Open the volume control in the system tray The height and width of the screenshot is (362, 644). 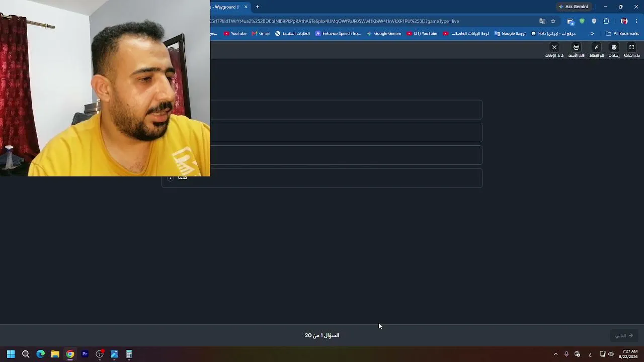click(611, 354)
